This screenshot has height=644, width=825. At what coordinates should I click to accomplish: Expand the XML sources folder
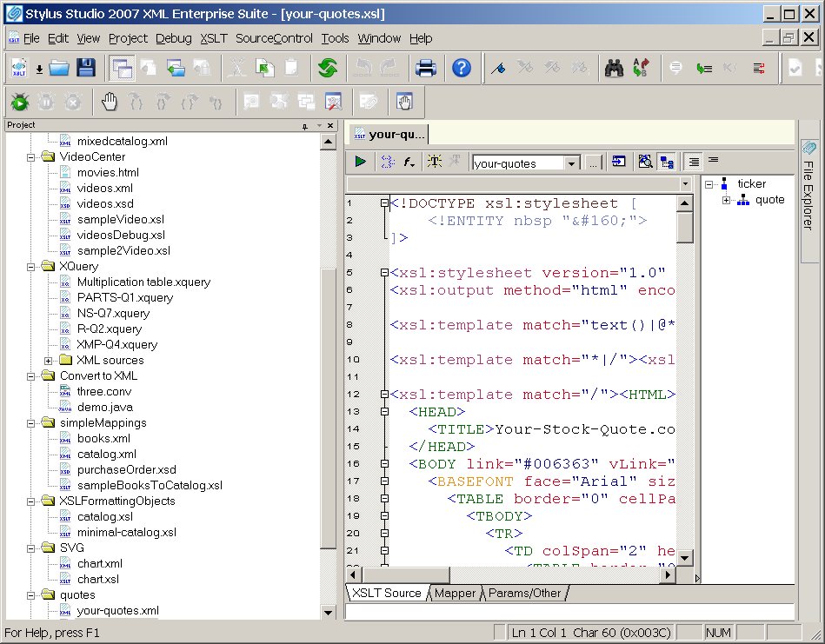click(49, 361)
